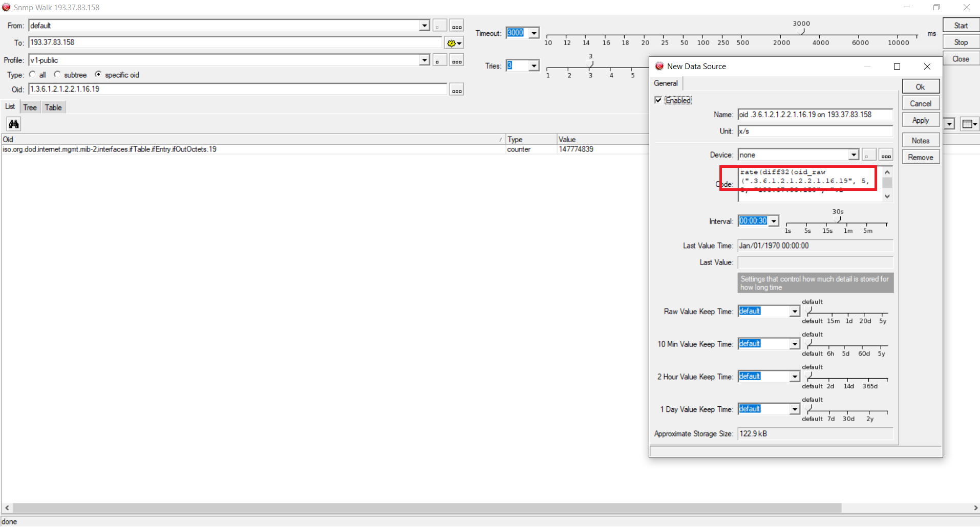
Task: Select the 'specific oid' Type radio button
Action: coord(98,75)
